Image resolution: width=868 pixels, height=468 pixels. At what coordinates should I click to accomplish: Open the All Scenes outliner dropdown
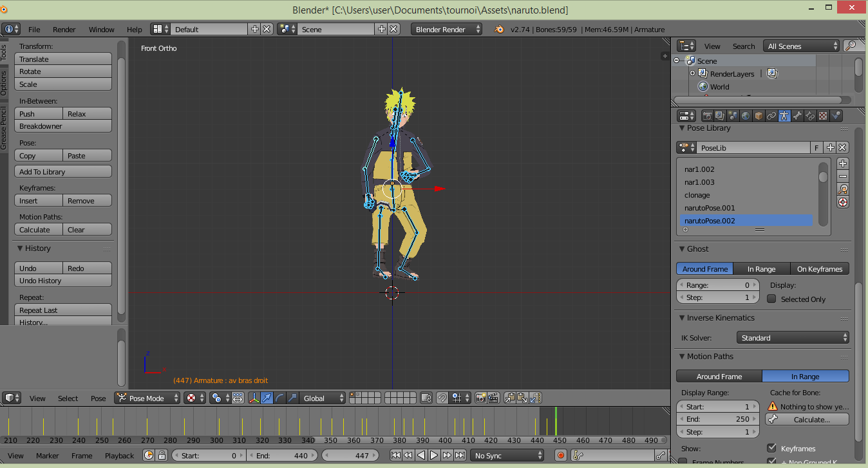[802, 46]
